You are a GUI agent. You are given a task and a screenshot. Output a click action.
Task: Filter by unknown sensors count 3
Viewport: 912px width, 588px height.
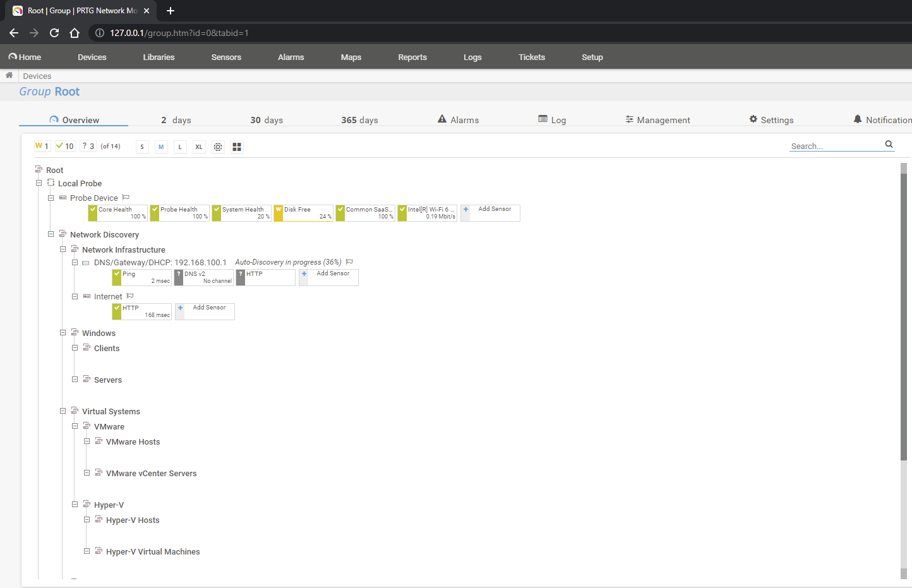point(88,146)
